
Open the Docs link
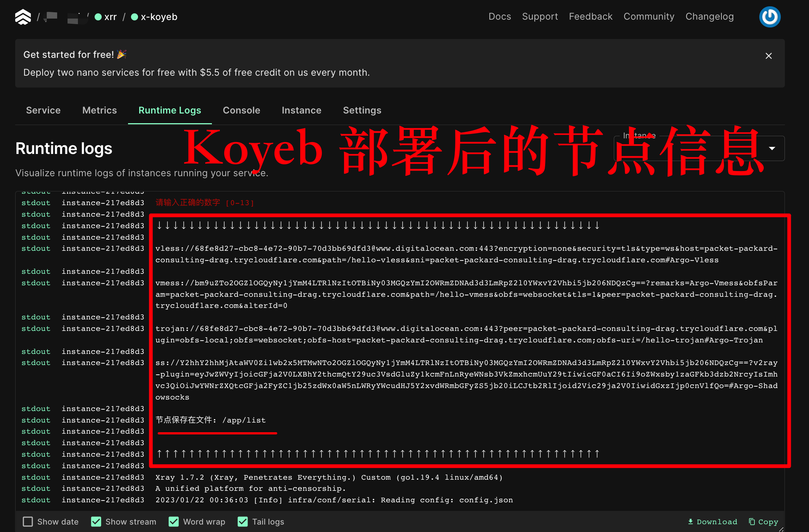point(500,17)
